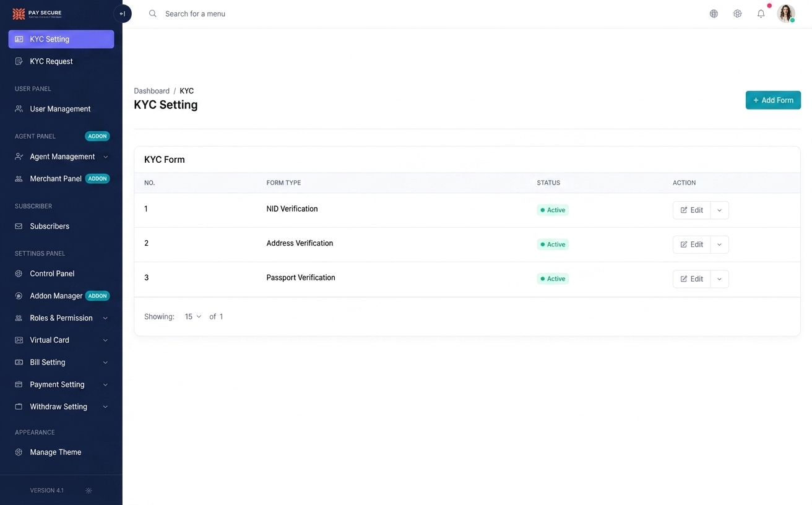Edit the Address Verification form
This screenshot has width=812, height=505.
(692, 244)
